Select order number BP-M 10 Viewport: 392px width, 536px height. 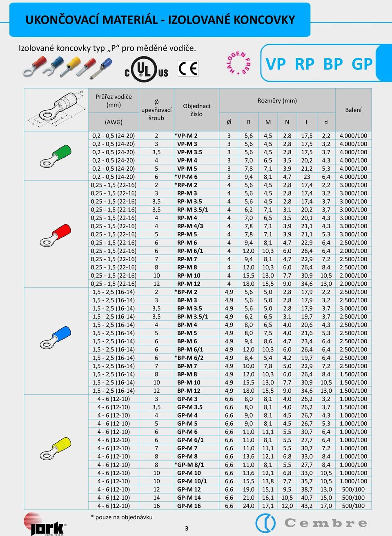coord(189,383)
